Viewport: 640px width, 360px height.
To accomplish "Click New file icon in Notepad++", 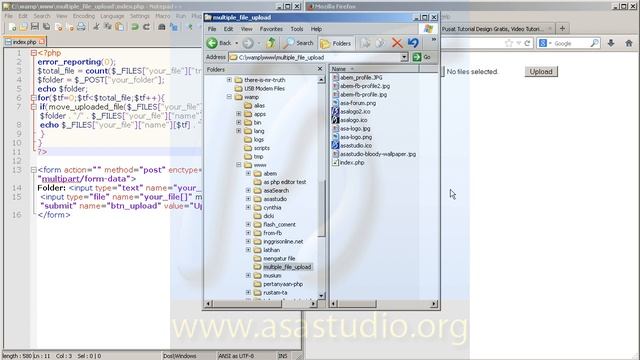I will 12,27.
